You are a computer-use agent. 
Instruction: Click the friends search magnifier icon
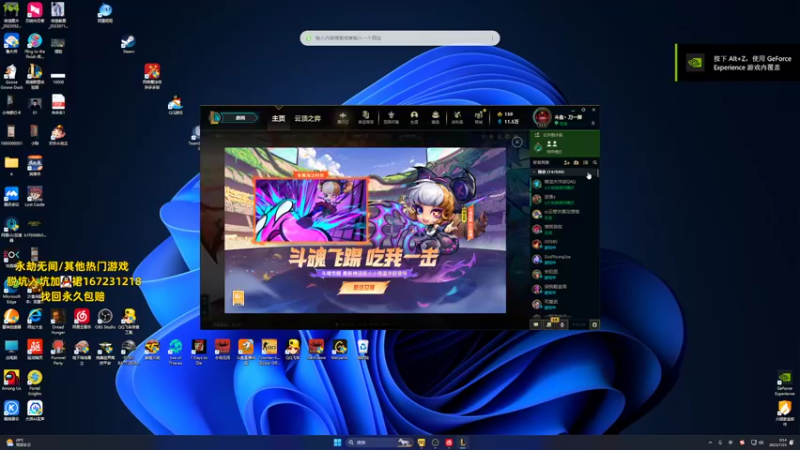pos(595,162)
